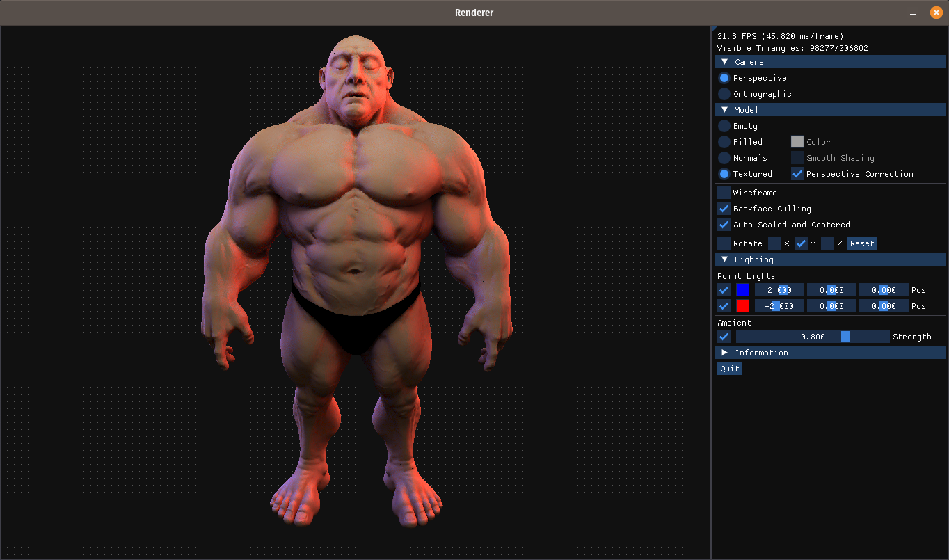Click red light Y position field
Viewport: 949px width, 560px height.
(x=831, y=306)
